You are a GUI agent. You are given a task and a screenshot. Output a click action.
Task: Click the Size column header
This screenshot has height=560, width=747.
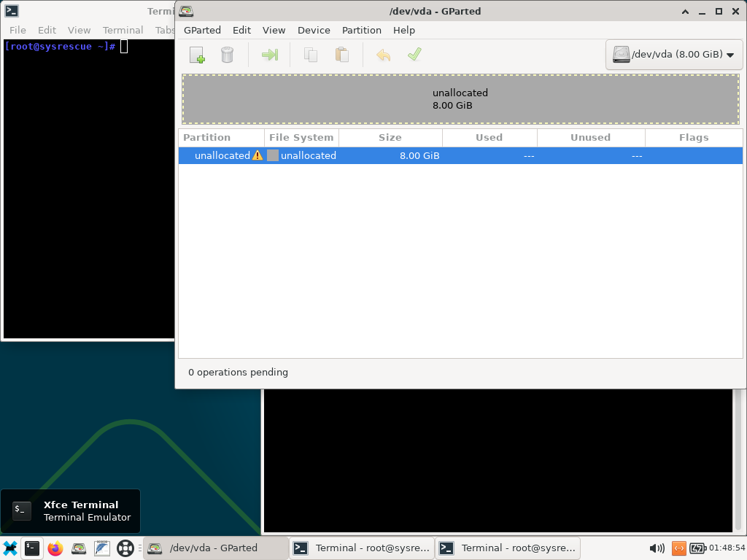tap(391, 138)
